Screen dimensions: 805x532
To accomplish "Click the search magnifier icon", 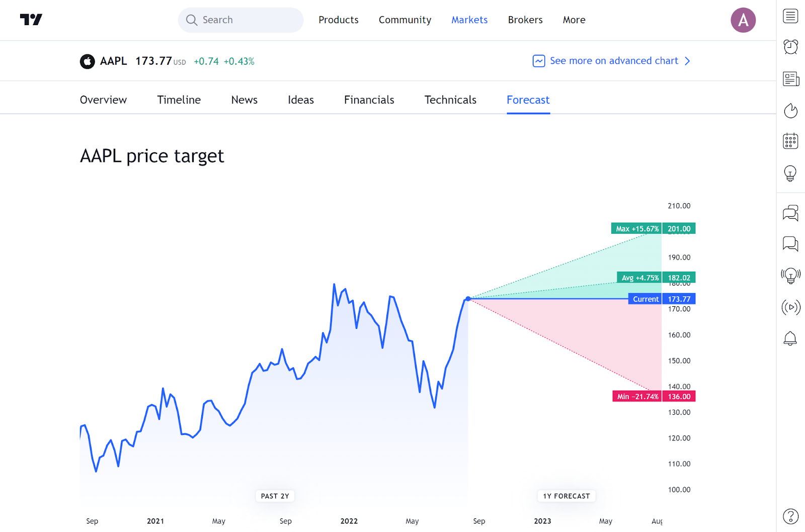I will tap(191, 20).
